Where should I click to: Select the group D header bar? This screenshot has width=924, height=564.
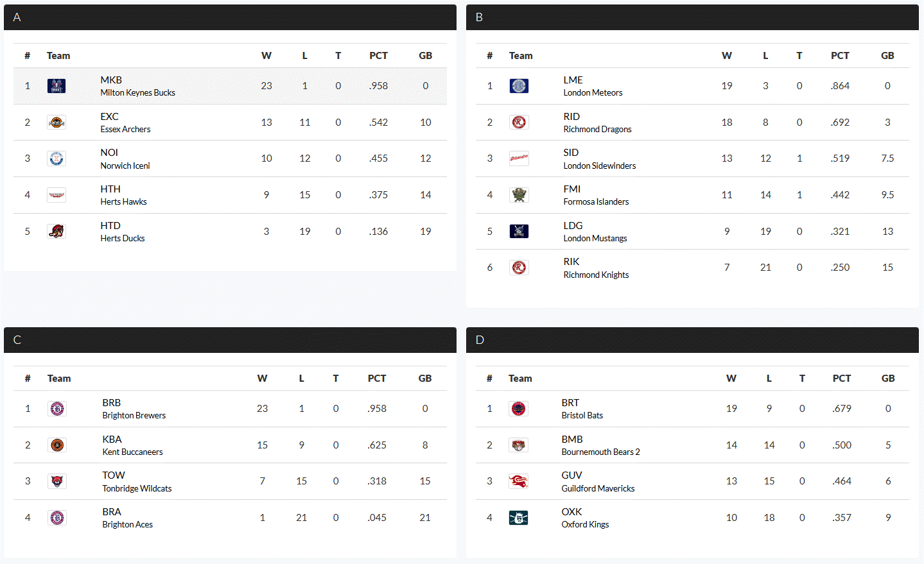point(692,340)
